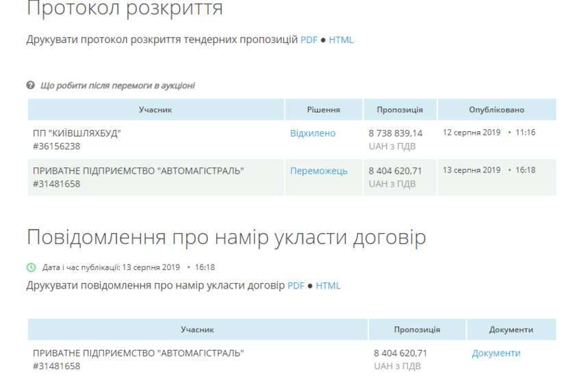Viewport: 588px width, 389px height.
Task: Open HTML version of opening protocol
Action: 341,40
